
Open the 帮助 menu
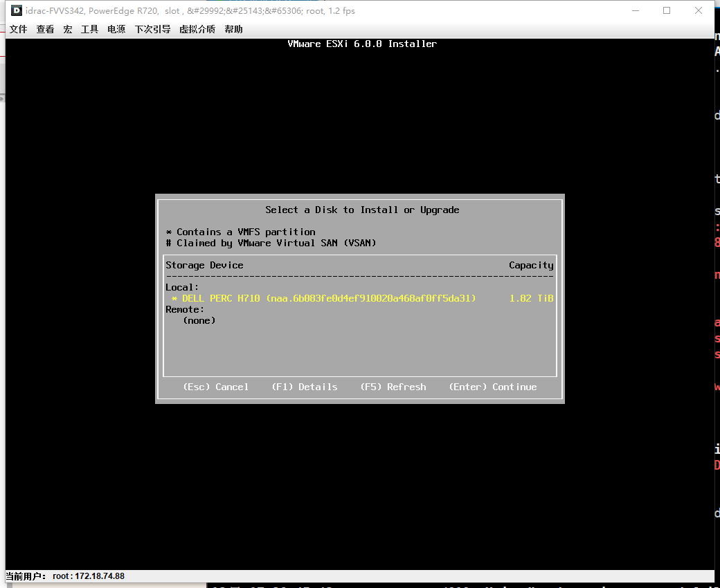233,29
